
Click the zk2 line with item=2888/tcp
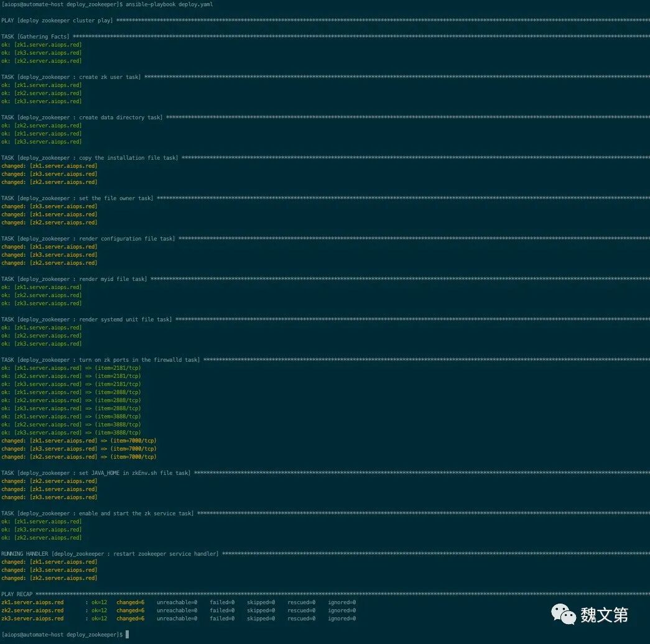pyautogui.click(x=71, y=400)
